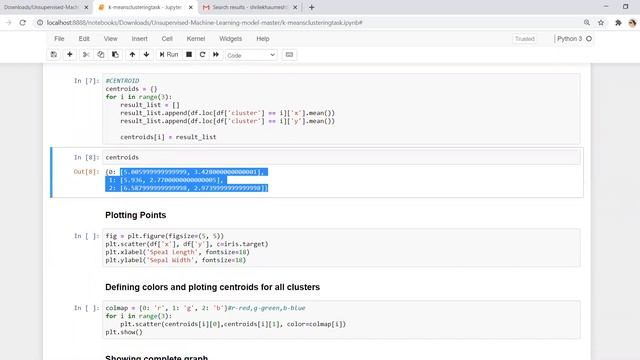The height and width of the screenshot is (360, 640).
Task: Click the 'Showing complete graph' heading
Action: coord(156,357)
